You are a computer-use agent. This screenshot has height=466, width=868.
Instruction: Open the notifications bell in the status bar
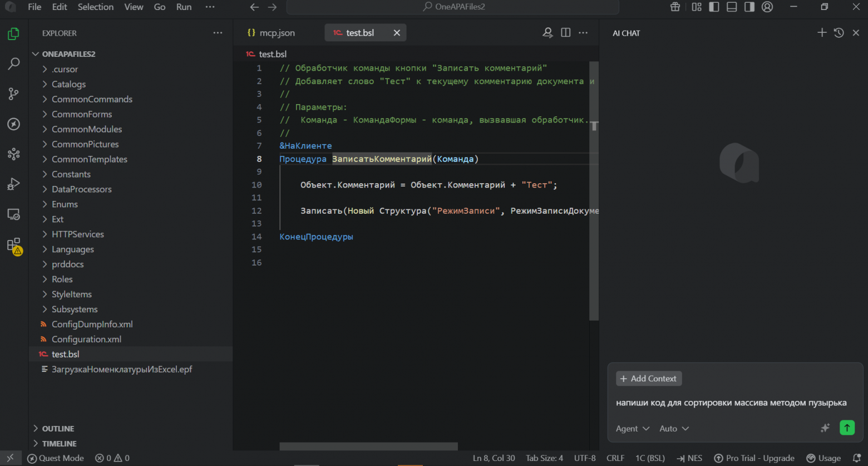[857, 458]
